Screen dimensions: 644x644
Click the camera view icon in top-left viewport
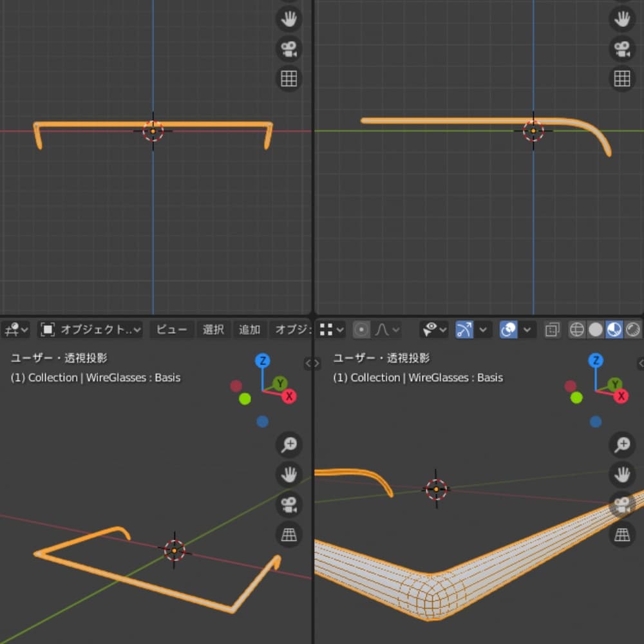(289, 49)
